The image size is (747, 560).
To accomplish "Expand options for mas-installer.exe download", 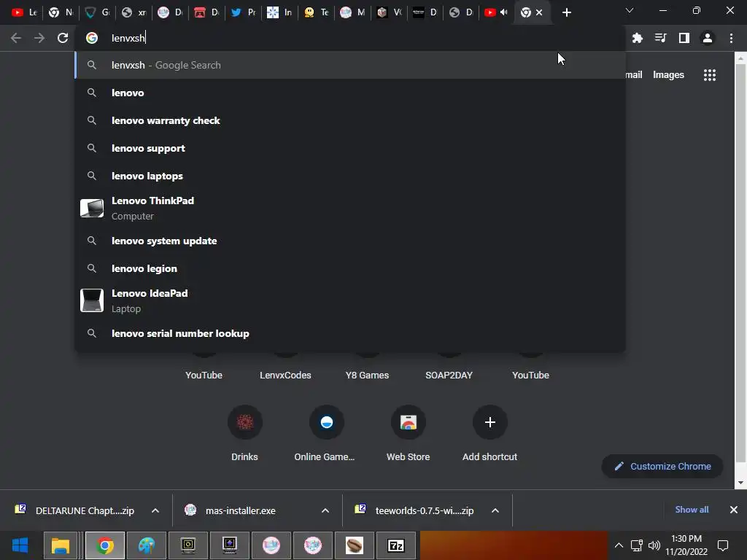I will point(325,510).
